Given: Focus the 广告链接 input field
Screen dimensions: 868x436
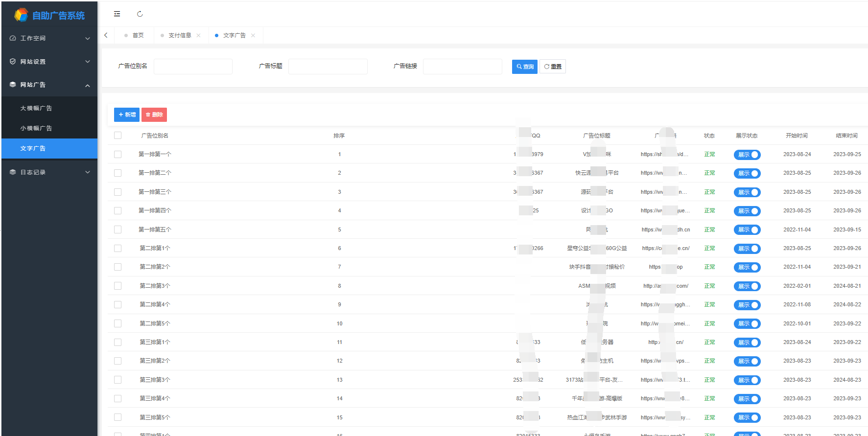Looking at the screenshot, I should (463, 67).
